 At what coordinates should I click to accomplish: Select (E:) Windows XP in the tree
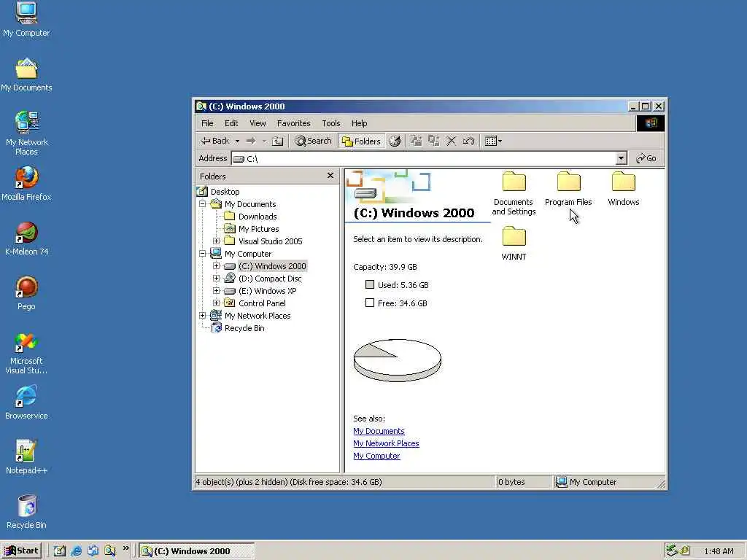click(x=267, y=290)
